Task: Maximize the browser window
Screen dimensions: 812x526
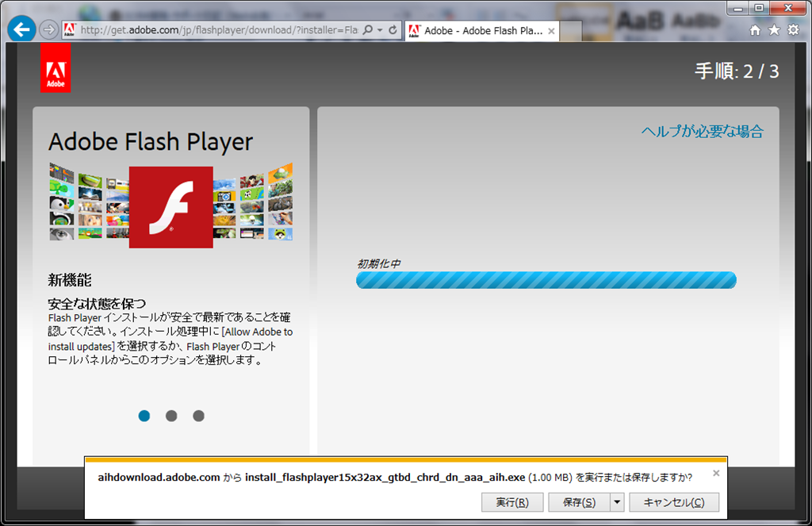Action: (759, 8)
